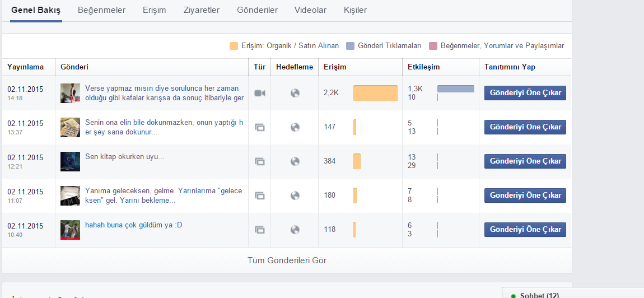Open thumbnail of 'Yanıma geleceksen' post
Image resolution: width=644 pixels, height=298 pixels.
[x=70, y=195]
